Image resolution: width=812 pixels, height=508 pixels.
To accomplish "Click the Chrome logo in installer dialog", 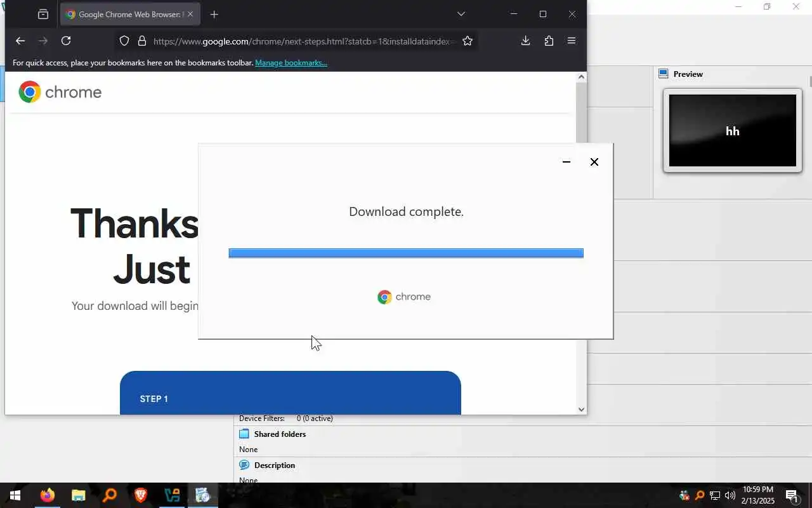I will [x=404, y=297].
